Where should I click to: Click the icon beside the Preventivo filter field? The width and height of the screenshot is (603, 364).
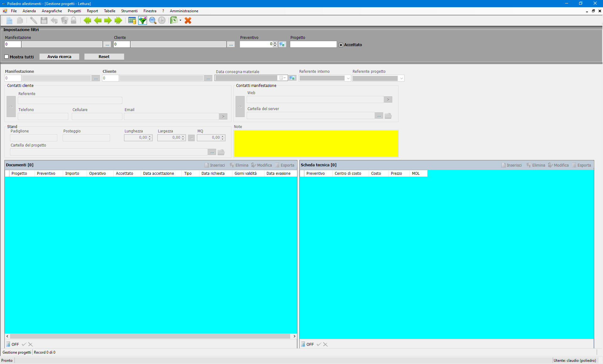point(282,44)
